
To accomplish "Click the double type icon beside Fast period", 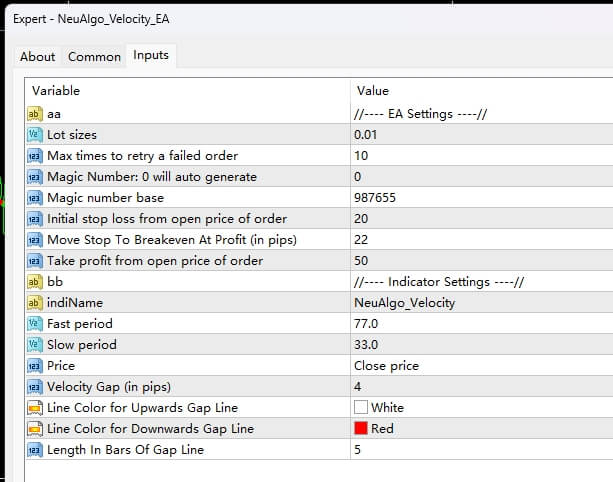I will [35, 323].
